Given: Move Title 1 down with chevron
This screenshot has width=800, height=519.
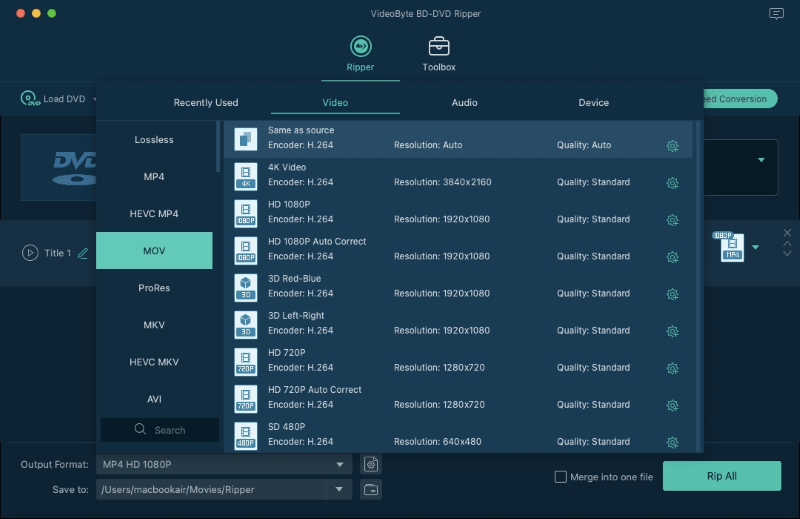Looking at the screenshot, I should [x=787, y=254].
